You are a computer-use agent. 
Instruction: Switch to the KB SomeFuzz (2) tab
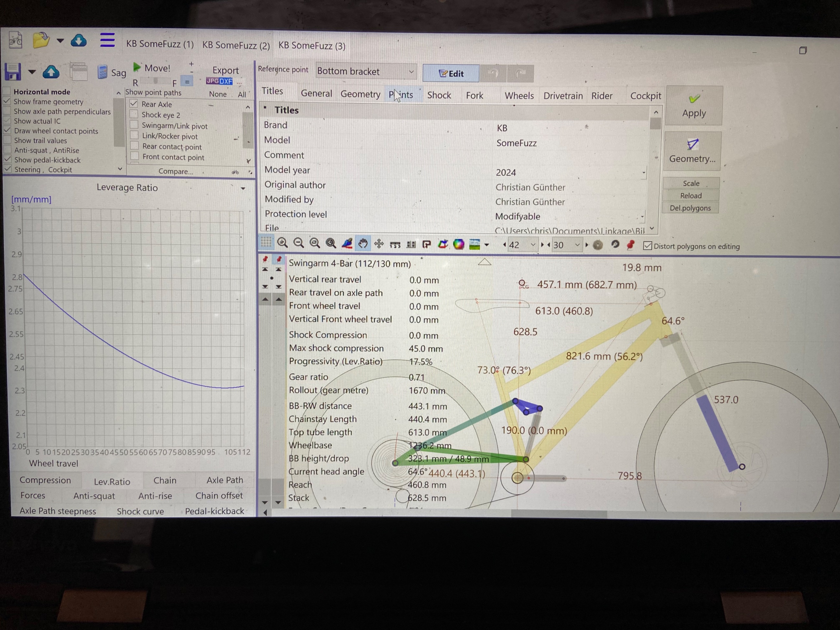236,45
